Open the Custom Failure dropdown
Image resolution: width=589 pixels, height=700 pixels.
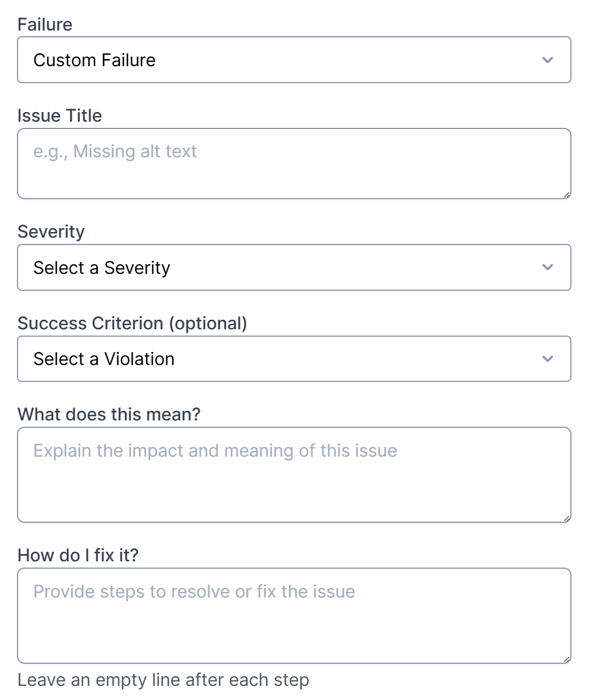(294, 59)
